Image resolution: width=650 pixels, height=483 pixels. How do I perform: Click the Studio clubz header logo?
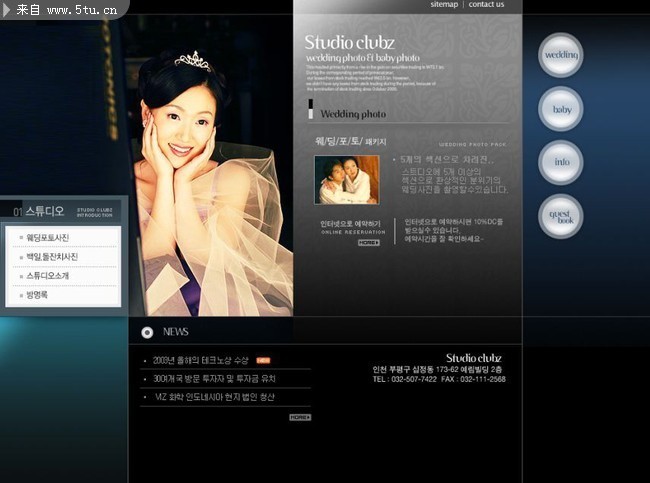[x=349, y=43]
